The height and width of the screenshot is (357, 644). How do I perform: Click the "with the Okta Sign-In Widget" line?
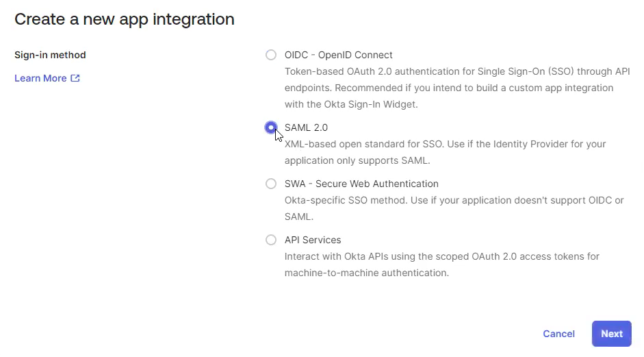point(351,104)
